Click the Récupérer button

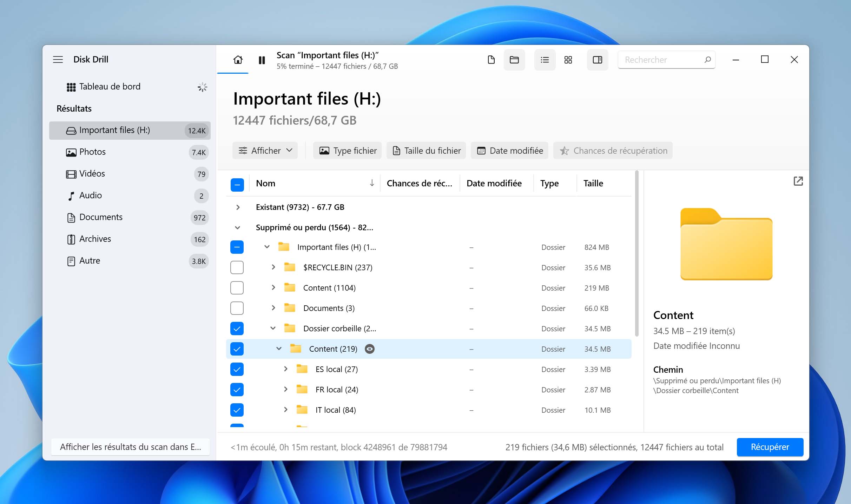point(770,447)
